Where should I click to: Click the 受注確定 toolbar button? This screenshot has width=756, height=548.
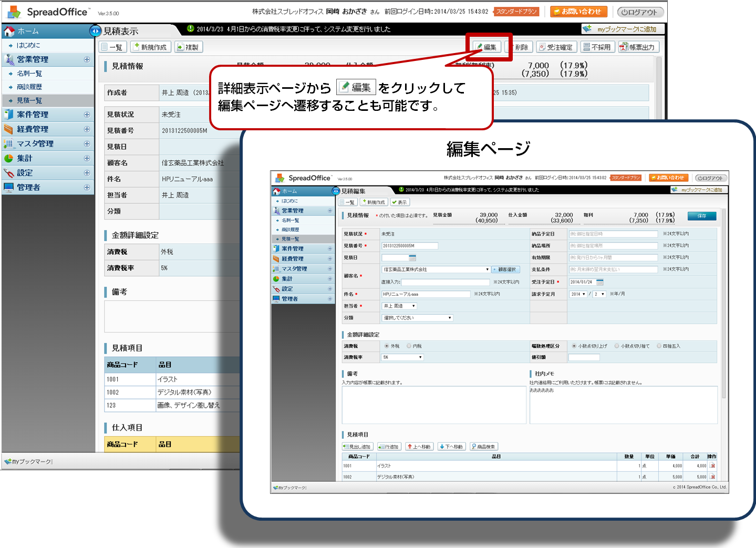[556, 47]
